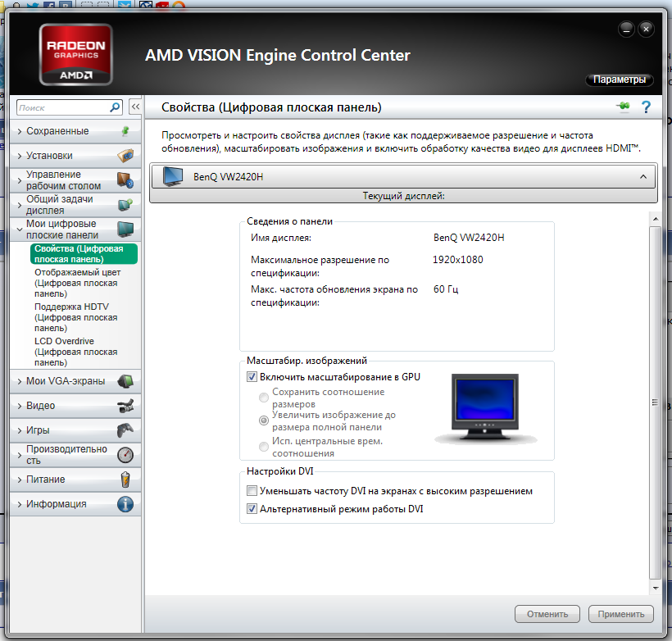Screen dimensions: 672x641
Task: Click the search magnifier icon
Action: [x=115, y=107]
